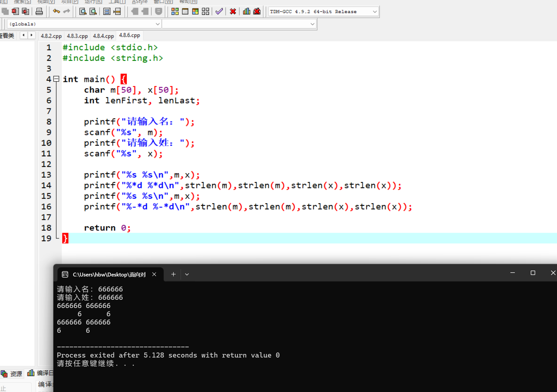Click 'int main()' in the code
Viewport: 557px width, 392px height.
[x=89, y=79]
